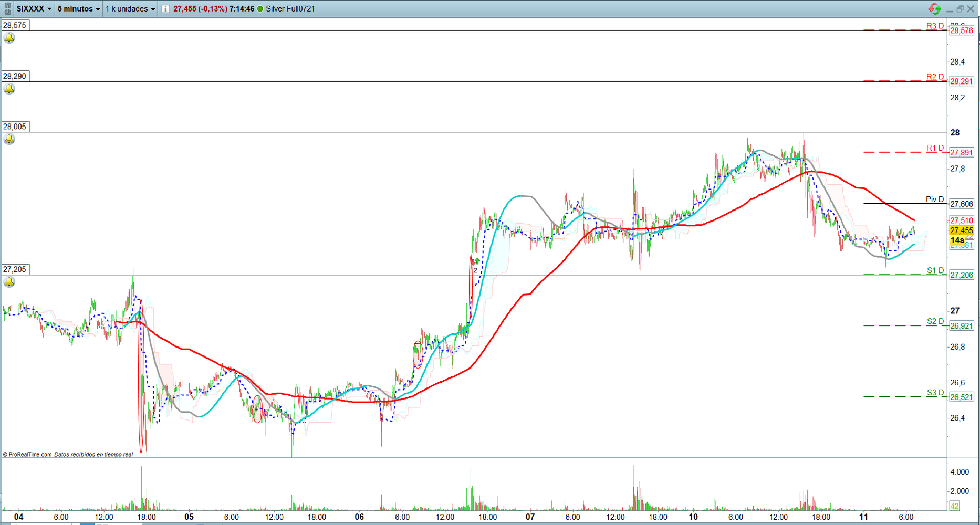Click the 10 date label on time axis
Viewport: 980px width, 525px height.
[693, 517]
